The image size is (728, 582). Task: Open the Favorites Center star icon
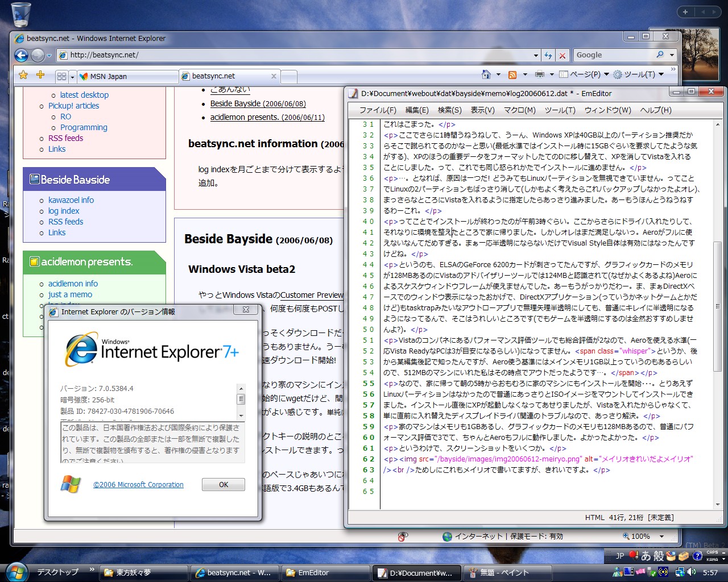[23, 75]
